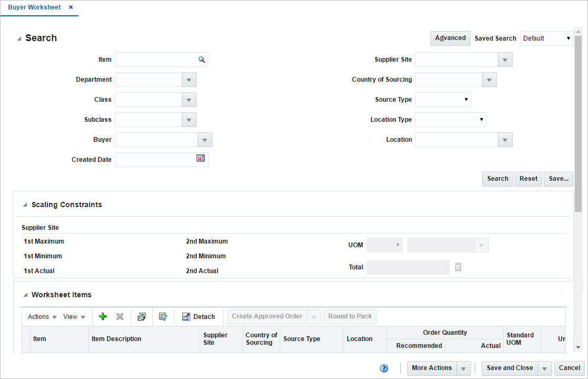The height and width of the screenshot is (379, 588).
Task: Click the Round to Pack button
Action: (x=350, y=316)
